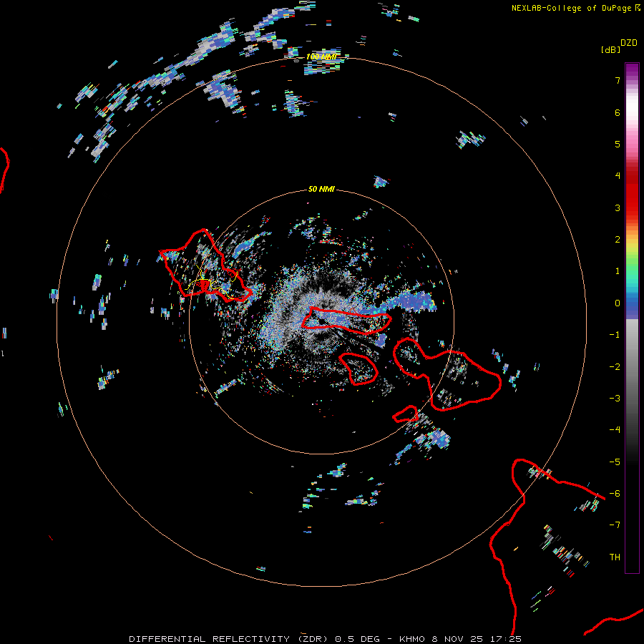This screenshot has width=644, height=644.
Task: Click the -4 value on the color scale
Action: pos(615,430)
